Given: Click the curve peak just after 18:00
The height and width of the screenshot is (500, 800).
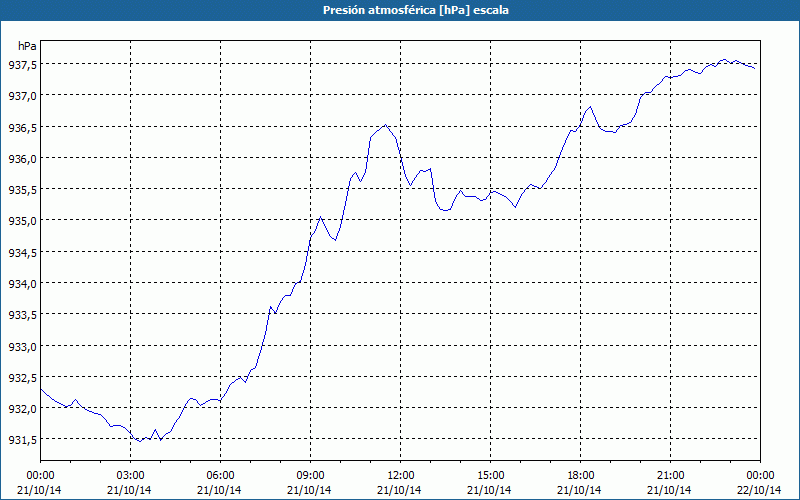Looking at the screenshot, I should 590,107.
